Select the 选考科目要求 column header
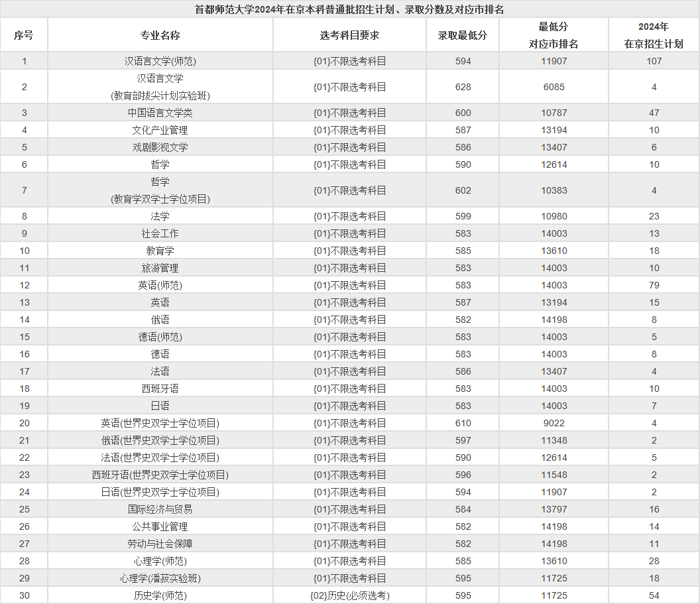This screenshot has height=604, width=700. pos(349,35)
